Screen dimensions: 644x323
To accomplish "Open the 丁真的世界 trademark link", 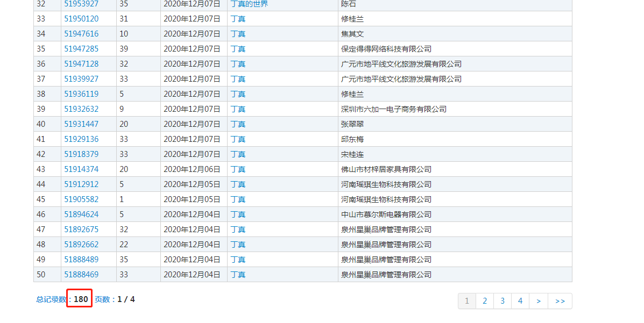I will tap(249, 4).
